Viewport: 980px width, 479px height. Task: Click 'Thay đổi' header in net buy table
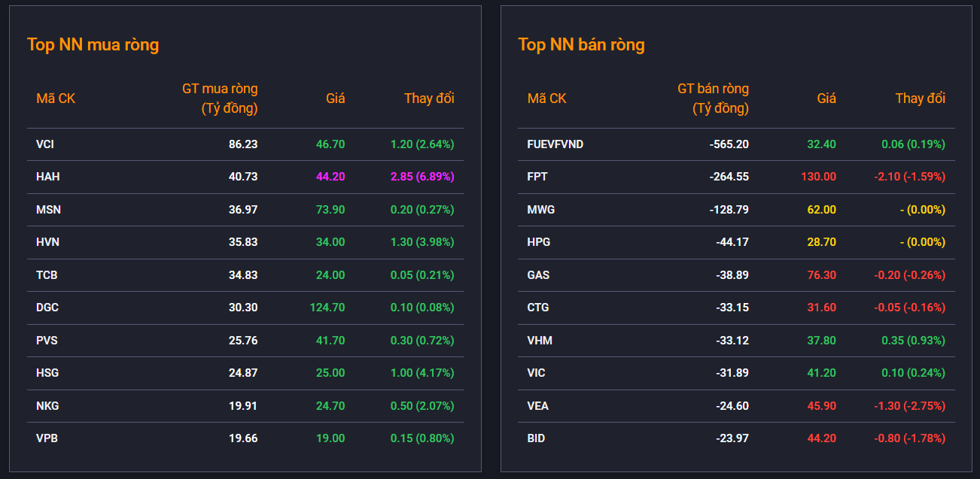(x=429, y=99)
